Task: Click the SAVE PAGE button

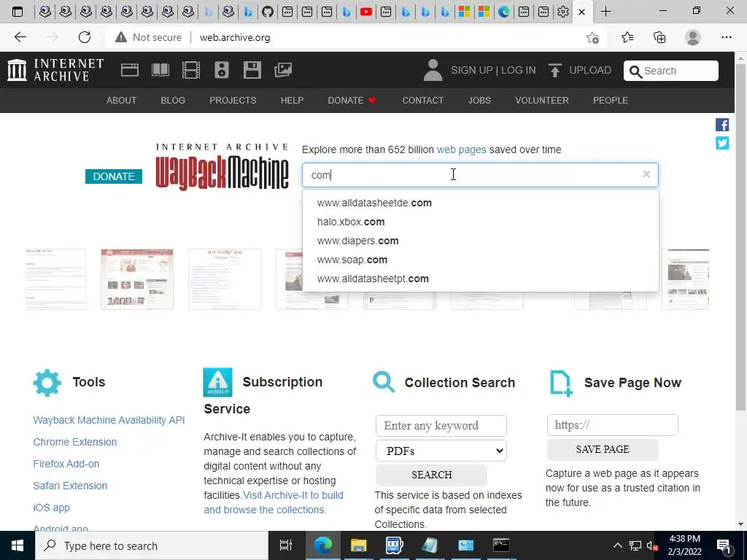Action: 603,449
